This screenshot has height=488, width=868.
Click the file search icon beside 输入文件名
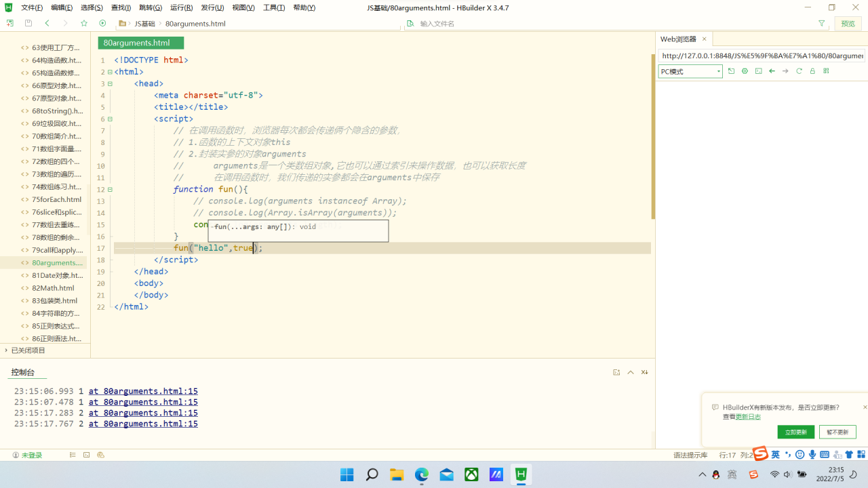[x=410, y=23]
